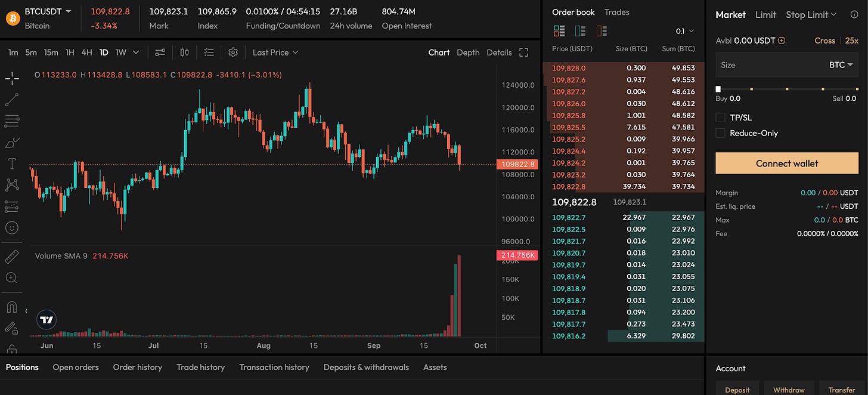Select the Limit order tab

click(765, 14)
